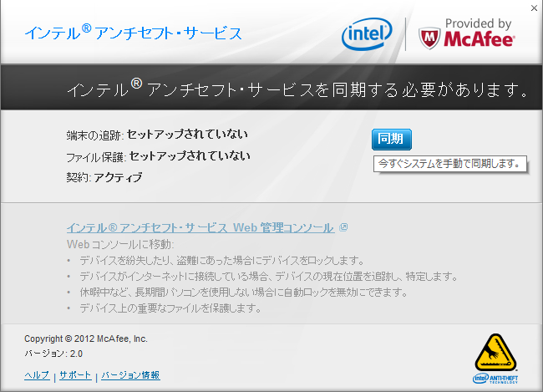Click the external link icon beside Web管理コンソール

[x=343, y=227]
